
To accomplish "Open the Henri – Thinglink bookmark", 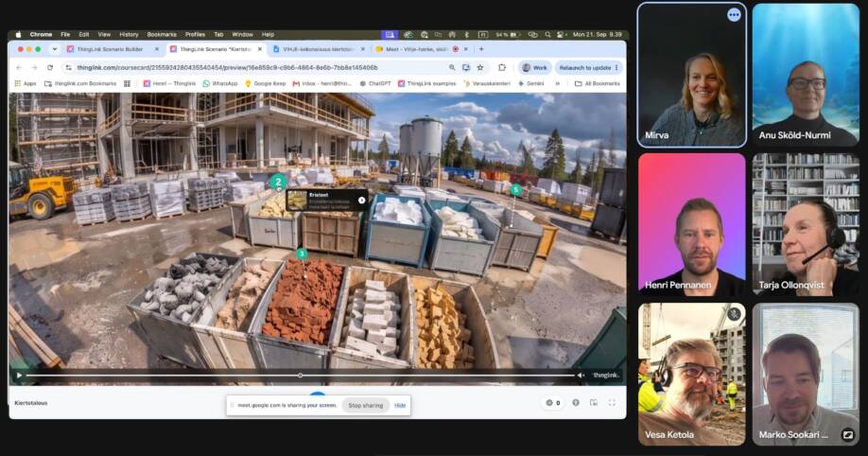I will pos(169,83).
